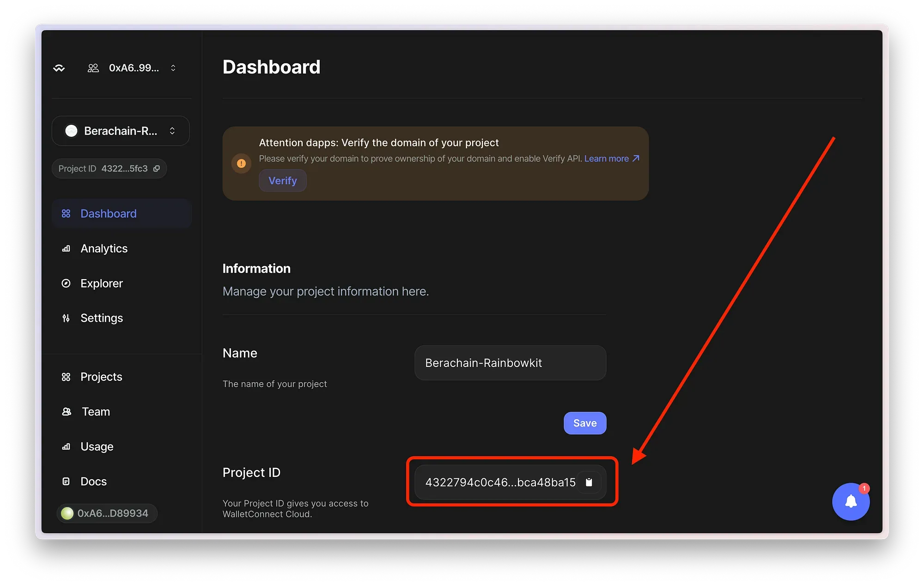
Task: Follow the Learn more link
Action: 612,159
